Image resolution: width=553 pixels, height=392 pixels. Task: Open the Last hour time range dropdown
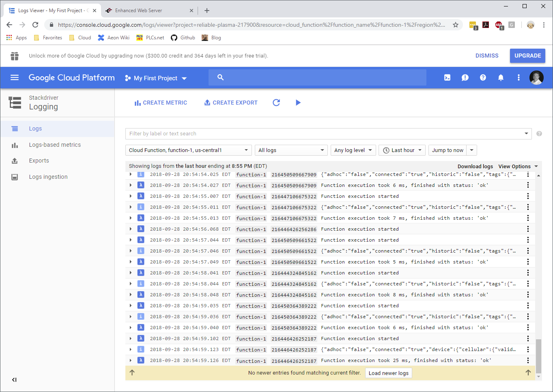pyautogui.click(x=402, y=150)
